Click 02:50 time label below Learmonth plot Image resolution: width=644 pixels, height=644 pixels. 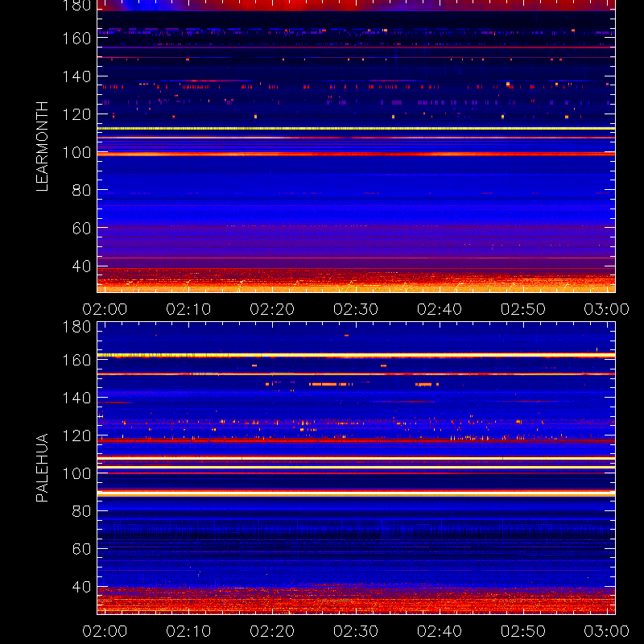point(523,309)
